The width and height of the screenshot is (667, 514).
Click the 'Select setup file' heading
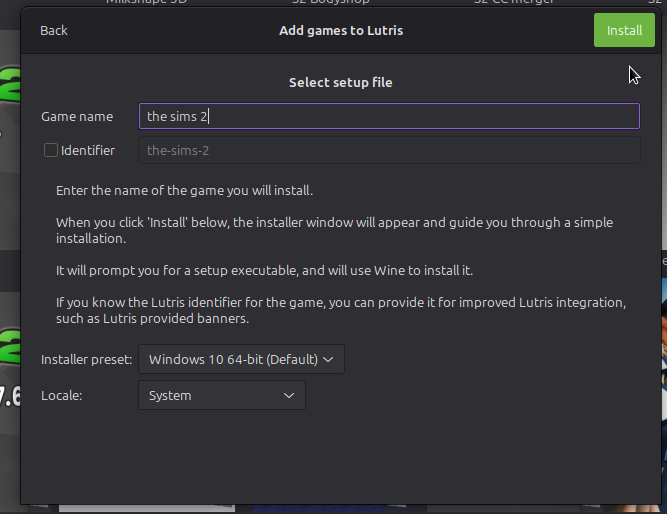coord(340,82)
